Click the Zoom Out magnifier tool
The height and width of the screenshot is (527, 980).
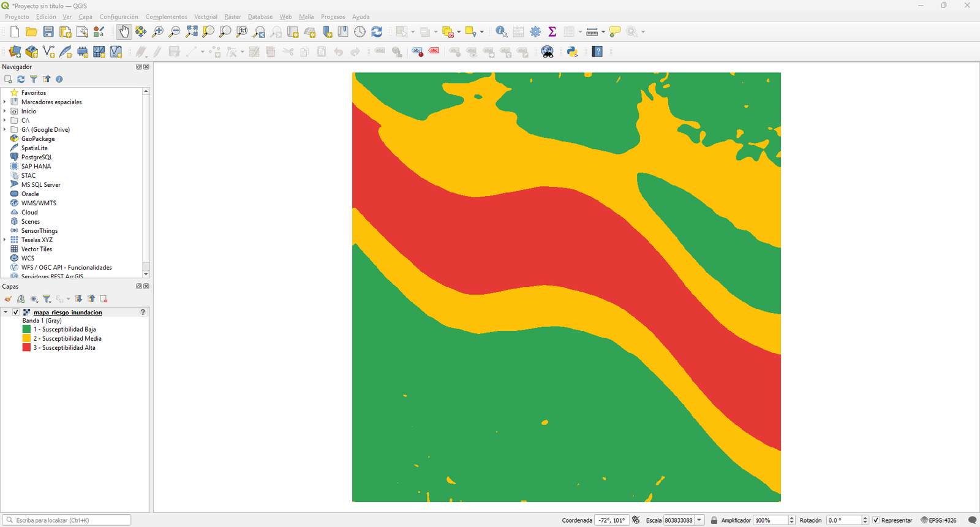[x=175, y=32]
